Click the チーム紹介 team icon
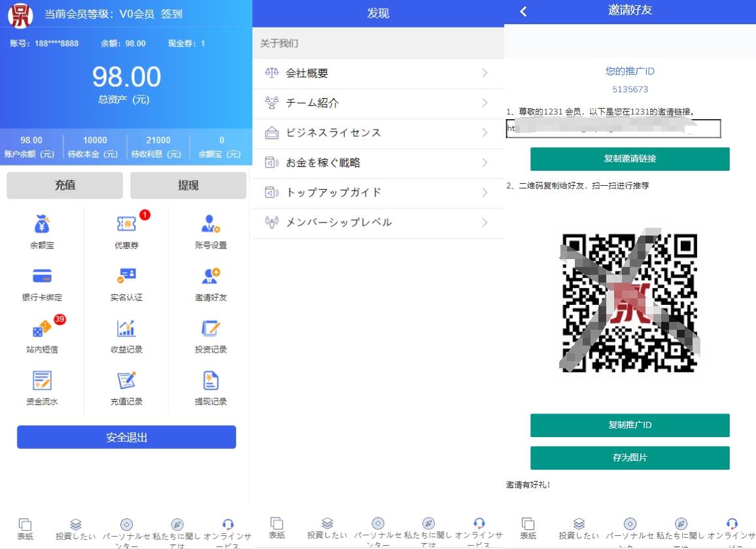 pyautogui.click(x=272, y=103)
